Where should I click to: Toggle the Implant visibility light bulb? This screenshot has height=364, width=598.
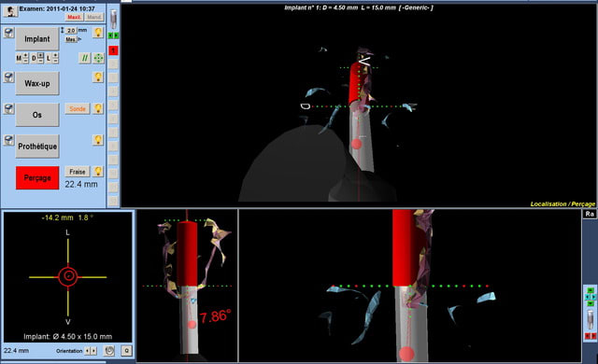click(x=98, y=33)
